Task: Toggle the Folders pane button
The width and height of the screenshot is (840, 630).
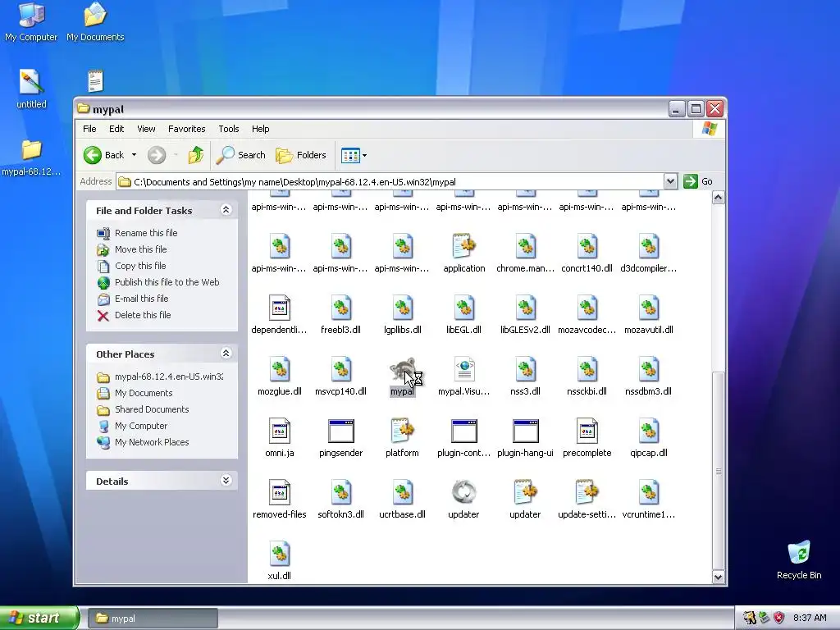Action: point(301,155)
